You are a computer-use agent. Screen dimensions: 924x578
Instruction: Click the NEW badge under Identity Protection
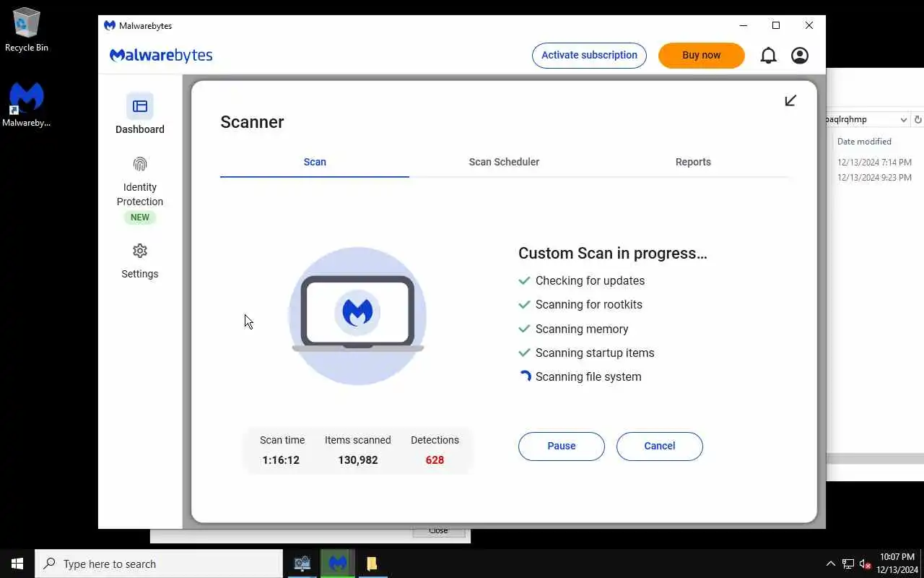click(140, 217)
